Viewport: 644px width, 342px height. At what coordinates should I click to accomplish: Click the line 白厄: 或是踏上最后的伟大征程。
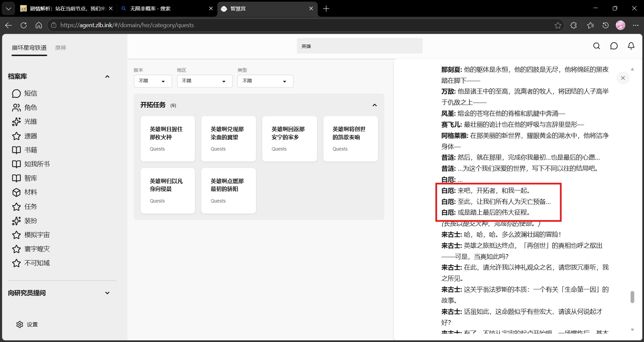click(486, 213)
